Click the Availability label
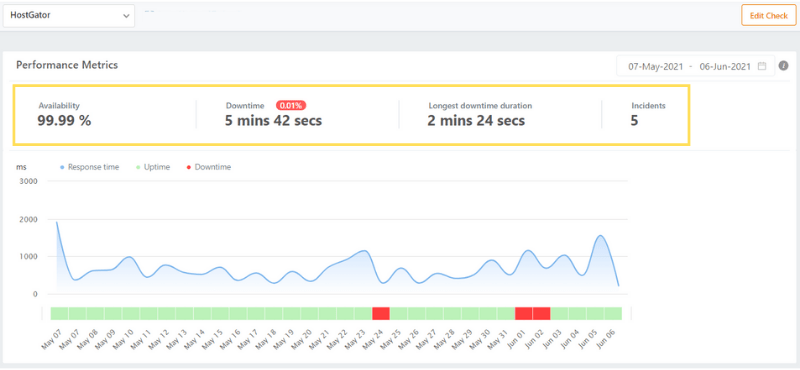The image size is (800, 370). (59, 106)
